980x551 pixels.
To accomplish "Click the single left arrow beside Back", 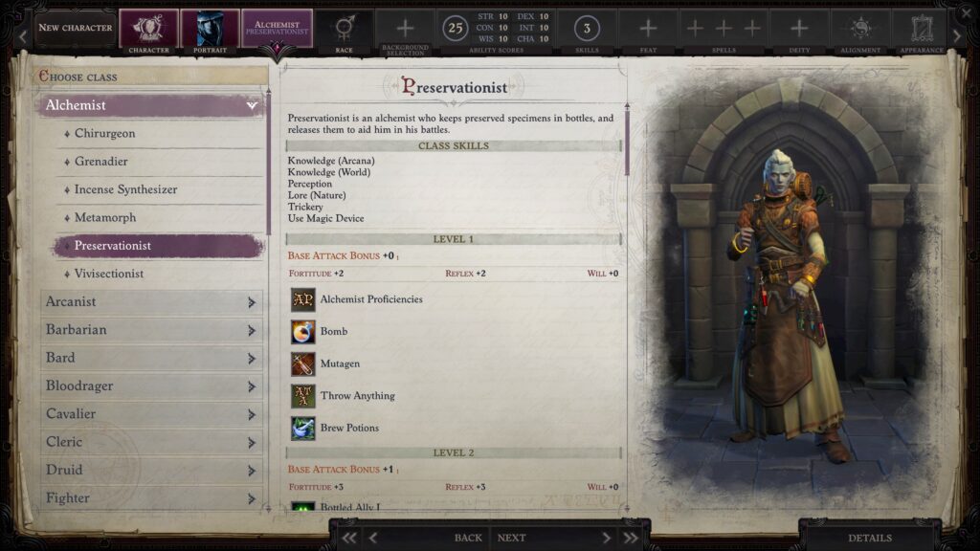I will tap(373, 538).
